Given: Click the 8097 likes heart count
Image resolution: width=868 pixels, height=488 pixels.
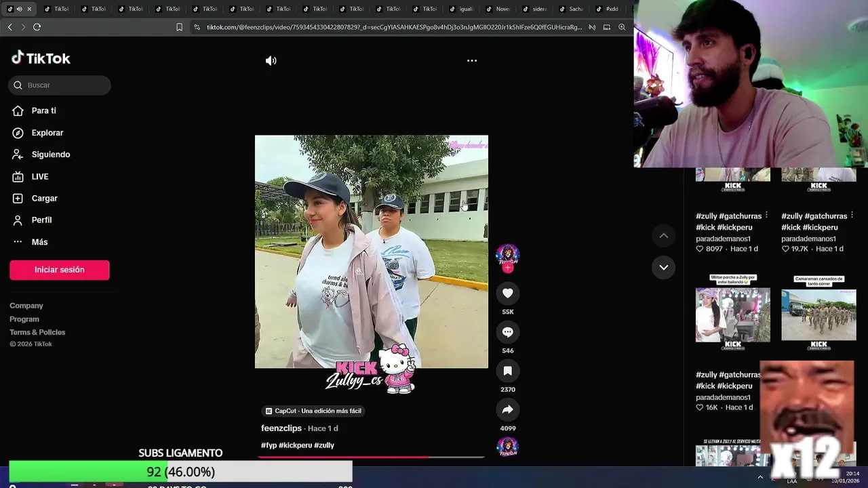Looking at the screenshot, I should point(709,249).
